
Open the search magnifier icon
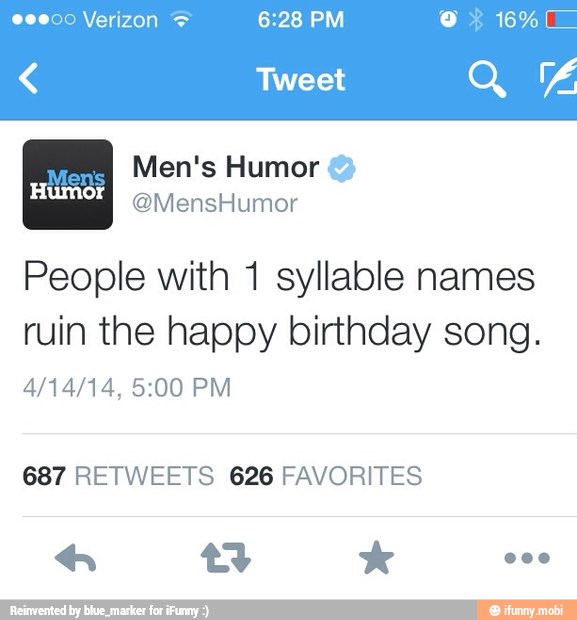point(487,80)
